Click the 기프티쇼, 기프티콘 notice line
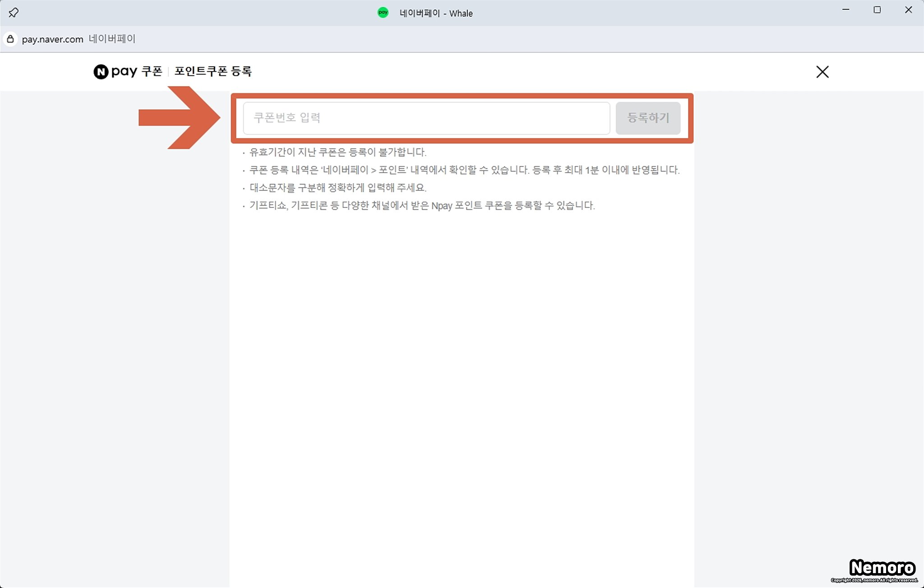924x588 pixels. click(x=422, y=206)
